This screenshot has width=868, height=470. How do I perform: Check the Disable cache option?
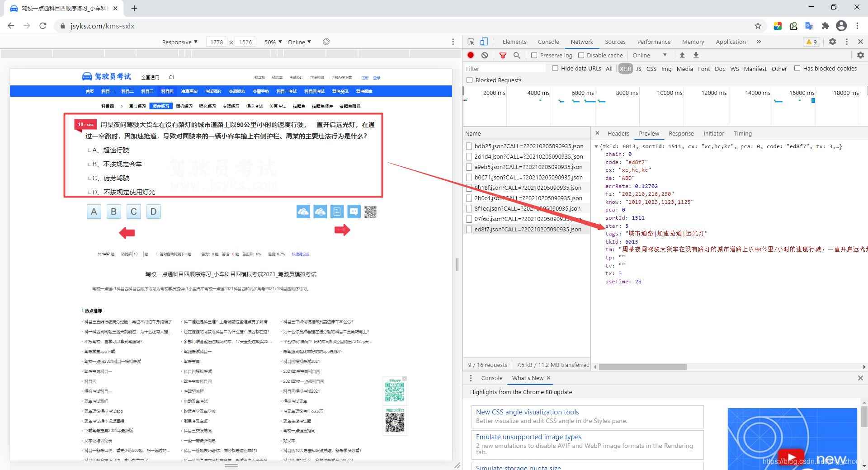581,55
